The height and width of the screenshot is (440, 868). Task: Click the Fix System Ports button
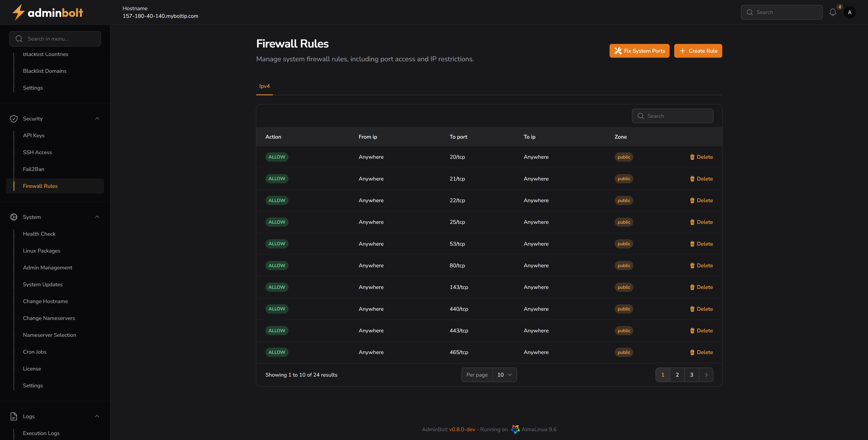pyautogui.click(x=639, y=51)
